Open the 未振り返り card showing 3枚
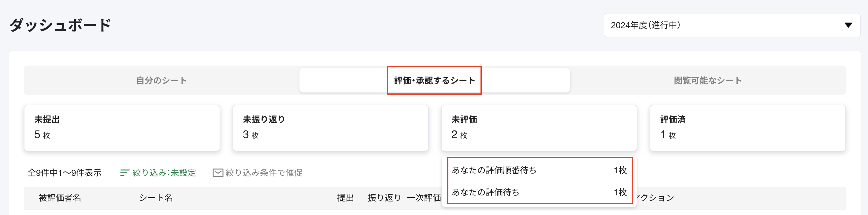This screenshot has height=215, width=868. pos(330,128)
